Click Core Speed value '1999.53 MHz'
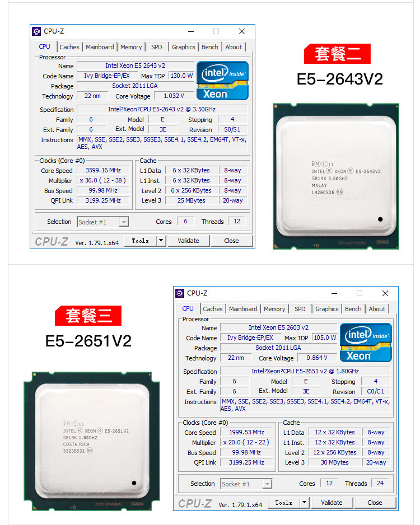Screen dimensions: 420x525 point(246,432)
